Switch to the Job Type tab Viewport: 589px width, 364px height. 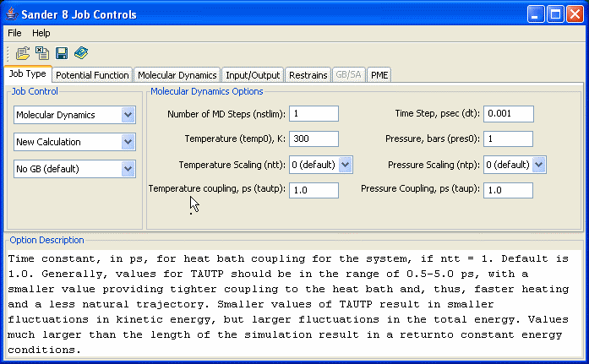(x=27, y=74)
